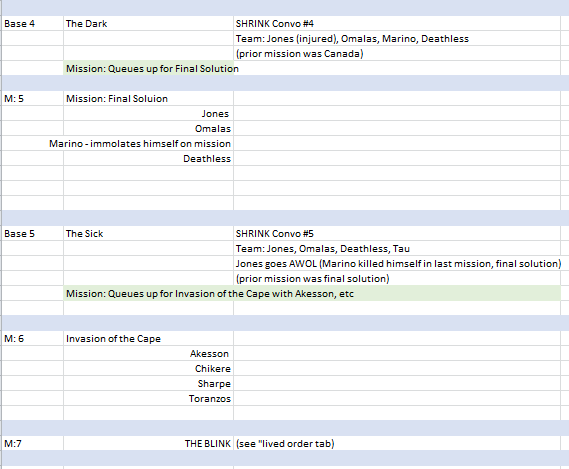Select the M: 5 cell
The height and width of the screenshot is (469, 569).
[33, 98]
